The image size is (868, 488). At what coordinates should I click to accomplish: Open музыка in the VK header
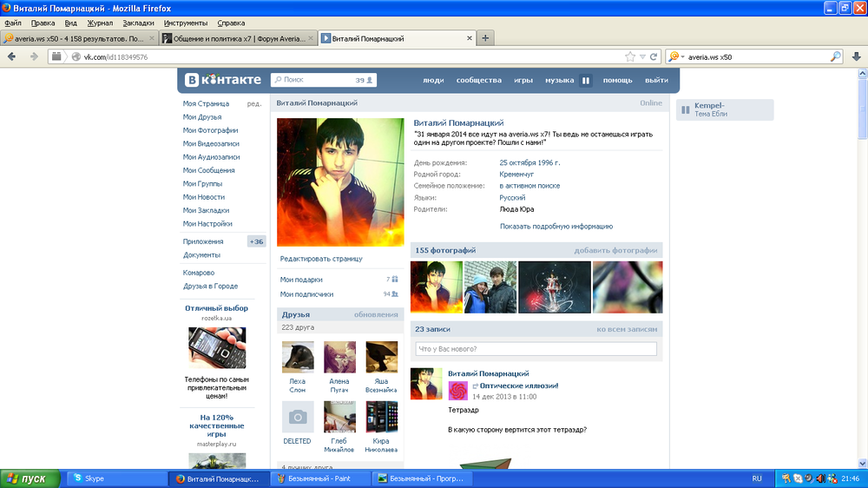coord(559,80)
